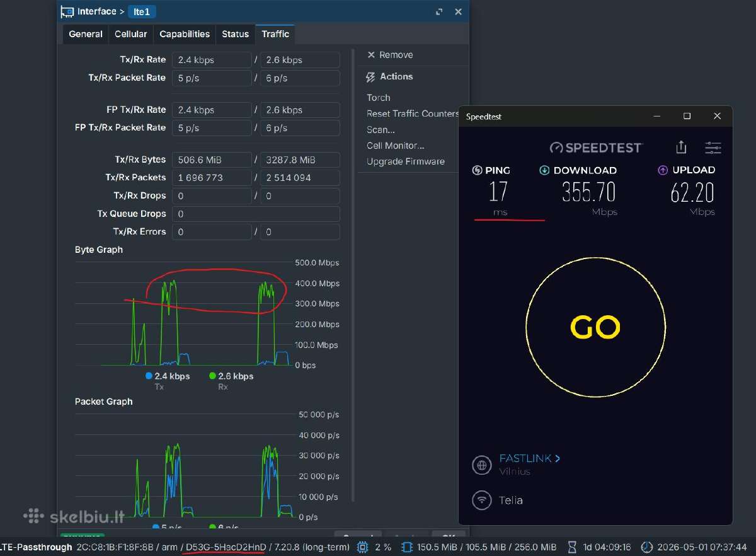
Task: Open the Capabilities tab
Action: (x=185, y=34)
